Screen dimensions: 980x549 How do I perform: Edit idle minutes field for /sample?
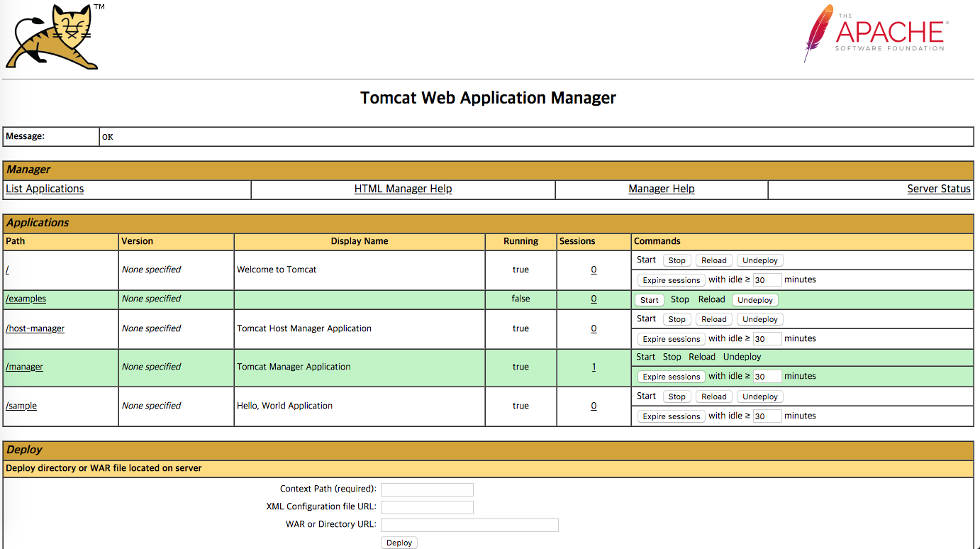coord(767,416)
